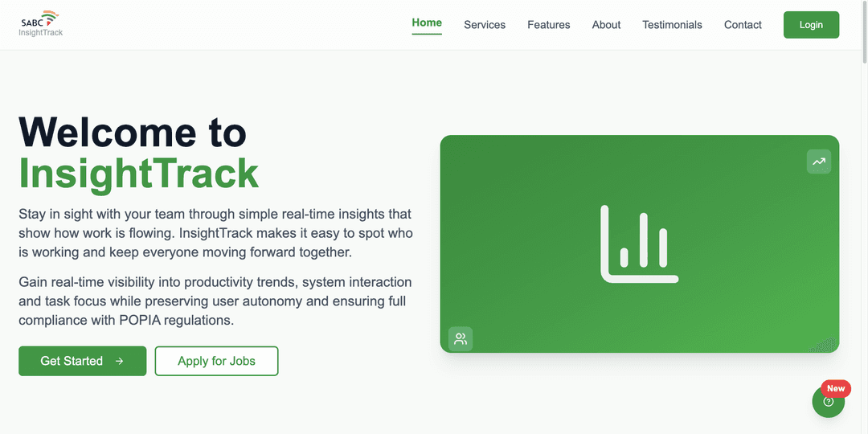Viewport: 868px width, 434px height.
Task: Click the SABC InsightTrack logo
Action: point(41,24)
